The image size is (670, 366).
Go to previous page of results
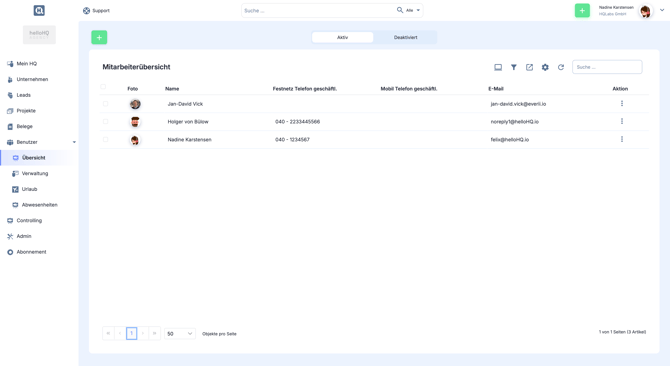click(x=120, y=334)
